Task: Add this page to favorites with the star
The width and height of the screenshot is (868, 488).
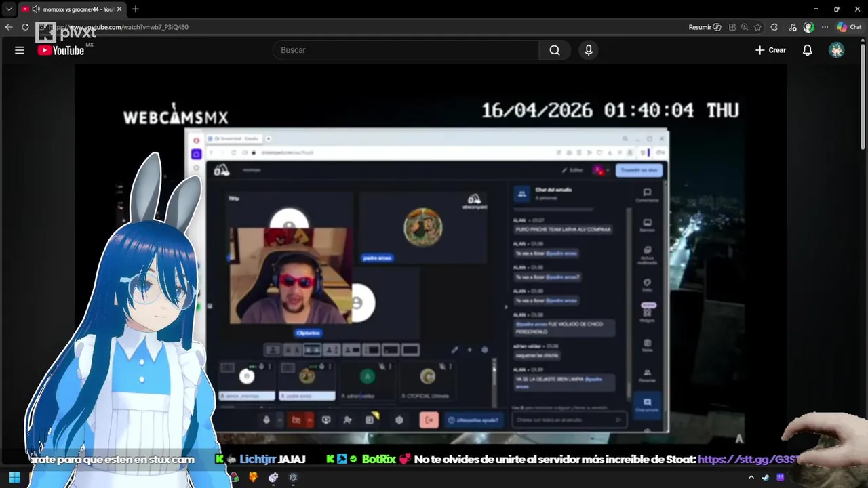Action: tap(757, 27)
